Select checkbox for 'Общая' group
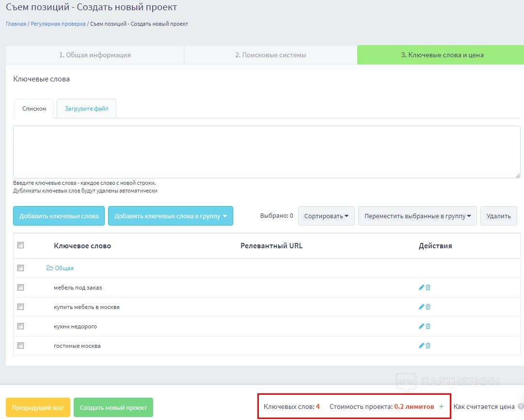The width and height of the screenshot is (524, 420). click(x=20, y=268)
